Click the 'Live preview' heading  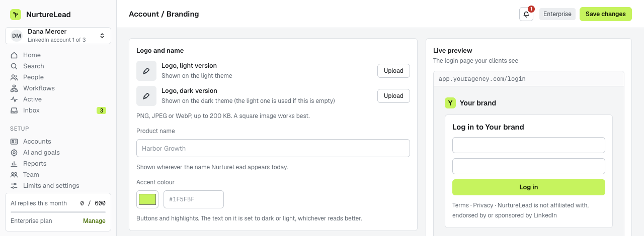(453, 51)
